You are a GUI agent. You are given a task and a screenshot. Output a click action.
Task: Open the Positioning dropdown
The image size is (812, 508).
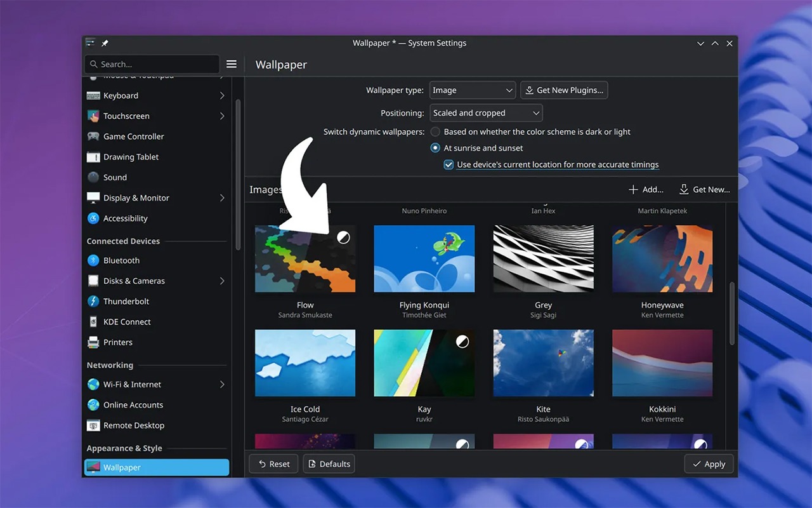(x=486, y=113)
